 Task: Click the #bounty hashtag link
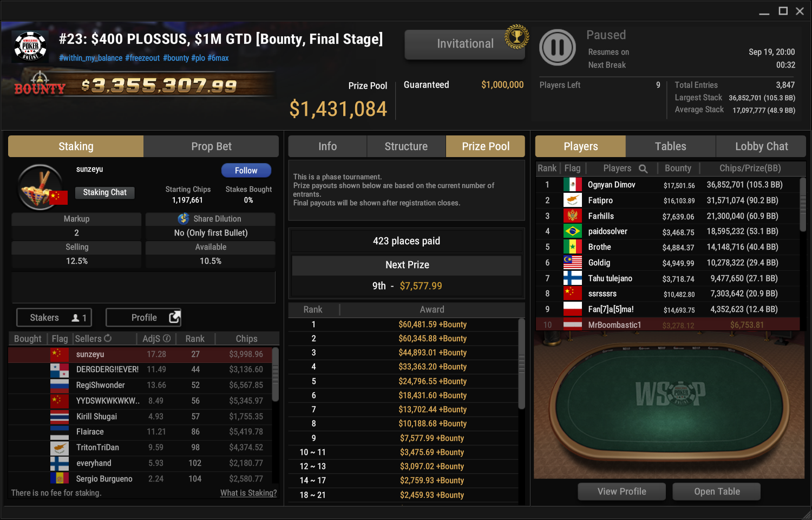coord(176,58)
